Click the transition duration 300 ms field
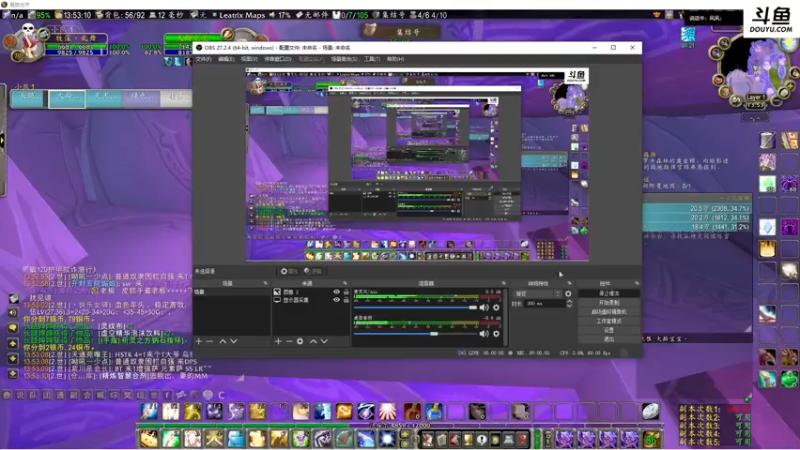 tap(544, 304)
